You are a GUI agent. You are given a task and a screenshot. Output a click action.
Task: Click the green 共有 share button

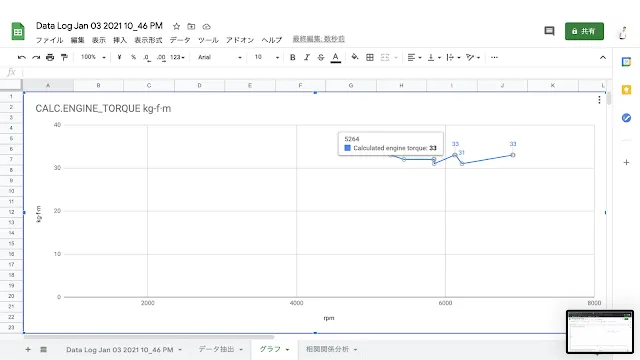[x=584, y=31]
